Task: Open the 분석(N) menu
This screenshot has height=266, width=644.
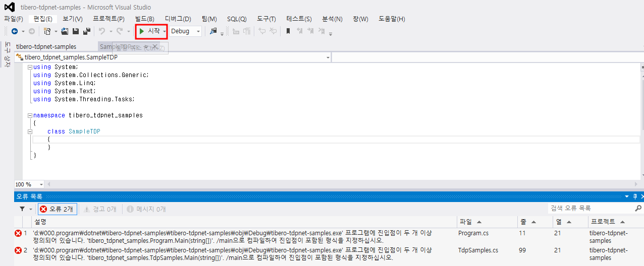Action: coord(332,19)
